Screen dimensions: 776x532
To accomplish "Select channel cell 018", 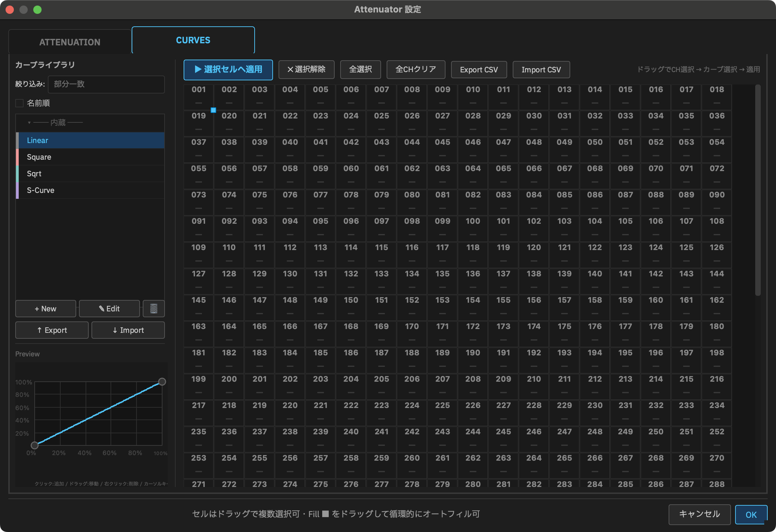I will coord(716,97).
